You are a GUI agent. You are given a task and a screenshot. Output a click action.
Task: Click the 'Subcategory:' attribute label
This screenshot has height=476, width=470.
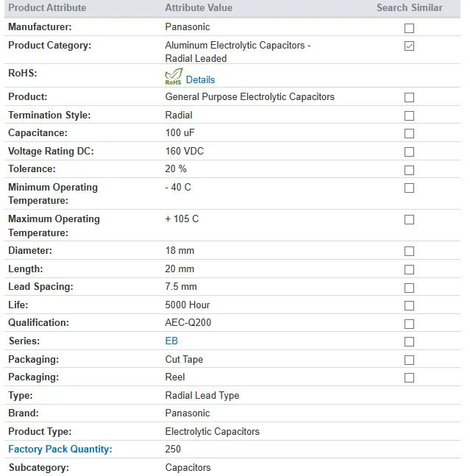(39, 467)
